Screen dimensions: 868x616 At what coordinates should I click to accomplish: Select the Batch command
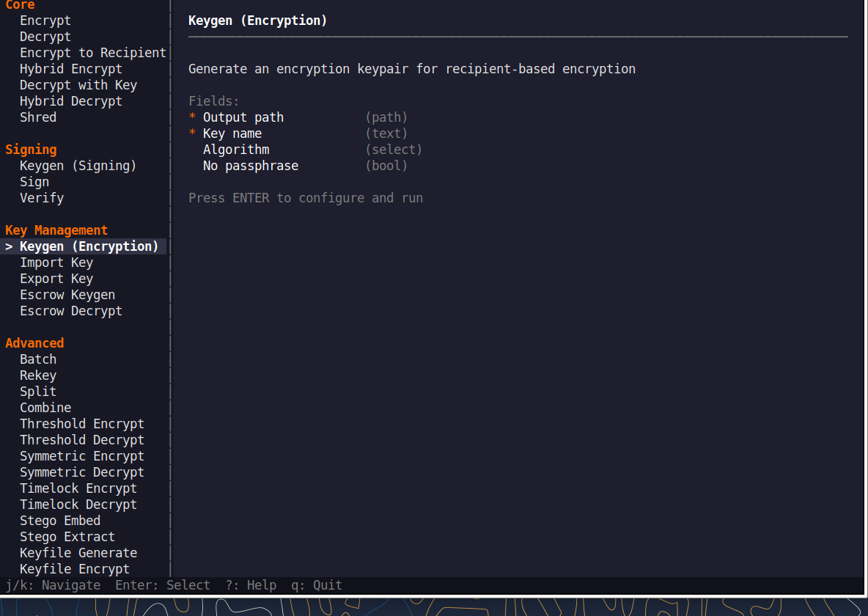38,359
